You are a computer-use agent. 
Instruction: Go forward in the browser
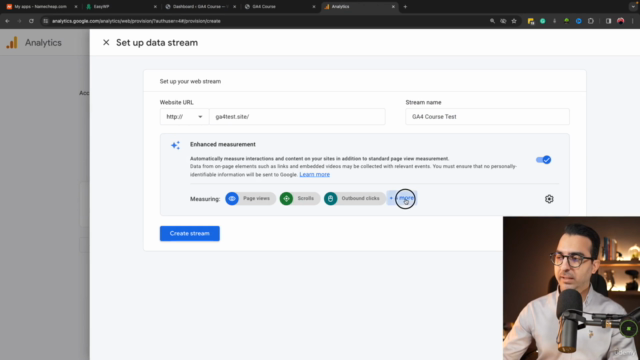coord(19,21)
